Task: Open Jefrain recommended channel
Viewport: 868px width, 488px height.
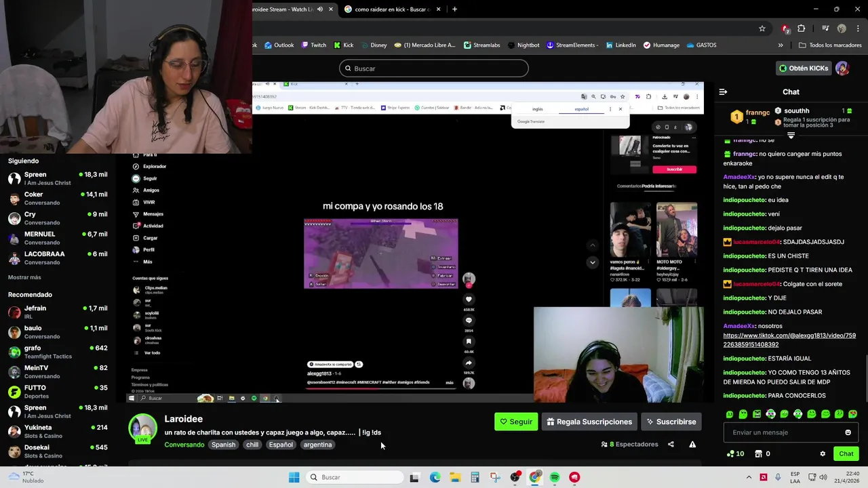Action: tap(58, 312)
